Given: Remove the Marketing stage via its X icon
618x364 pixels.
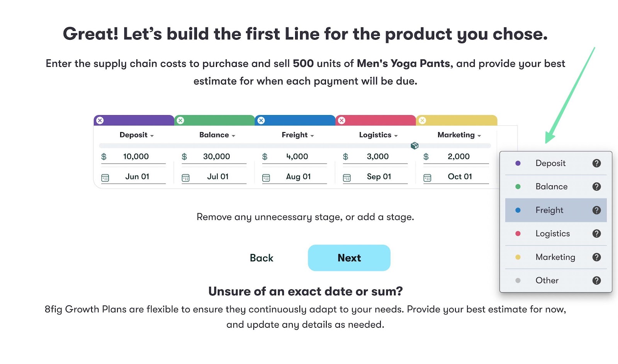Looking at the screenshot, I should 422,120.
